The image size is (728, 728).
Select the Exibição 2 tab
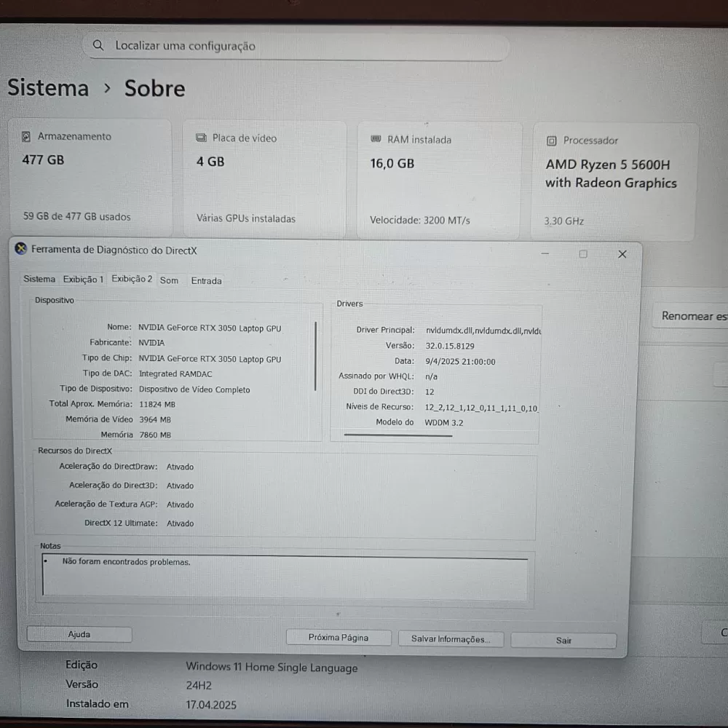[x=132, y=279]
